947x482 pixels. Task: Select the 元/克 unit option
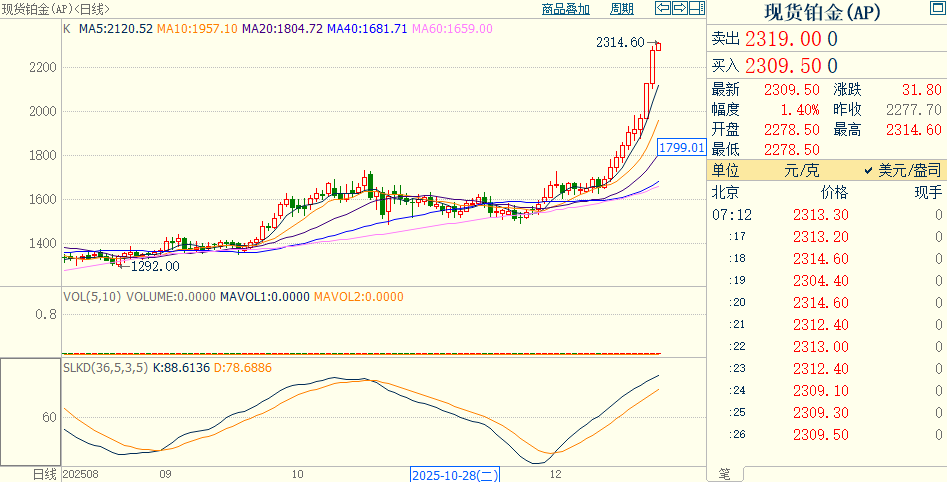click(x=802, y=171)
